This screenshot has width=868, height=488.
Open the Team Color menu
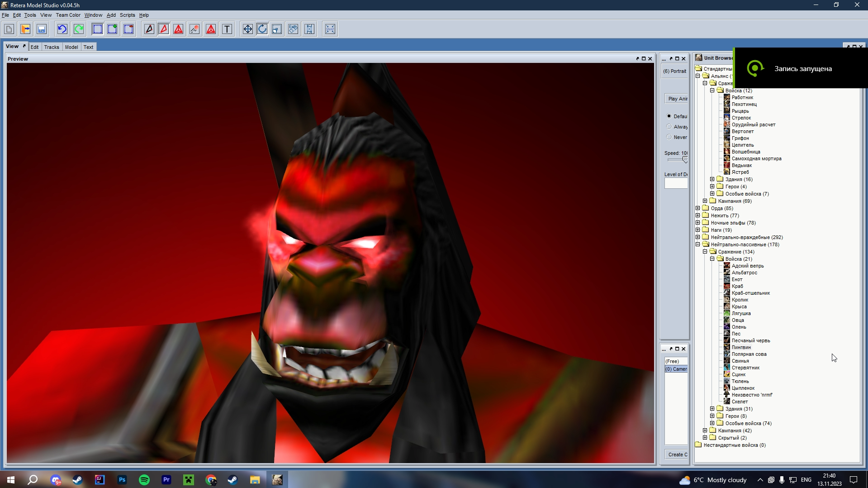click(68, 15)
